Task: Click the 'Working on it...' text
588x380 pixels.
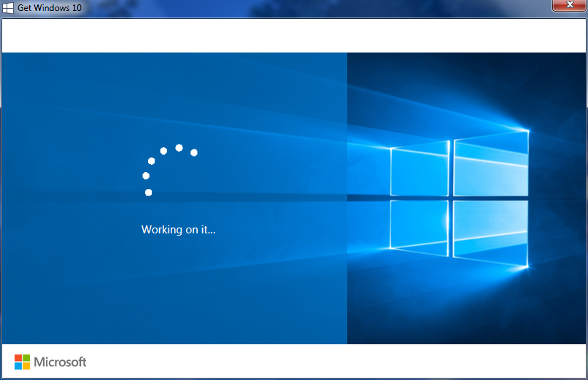Action: [179, 229]
